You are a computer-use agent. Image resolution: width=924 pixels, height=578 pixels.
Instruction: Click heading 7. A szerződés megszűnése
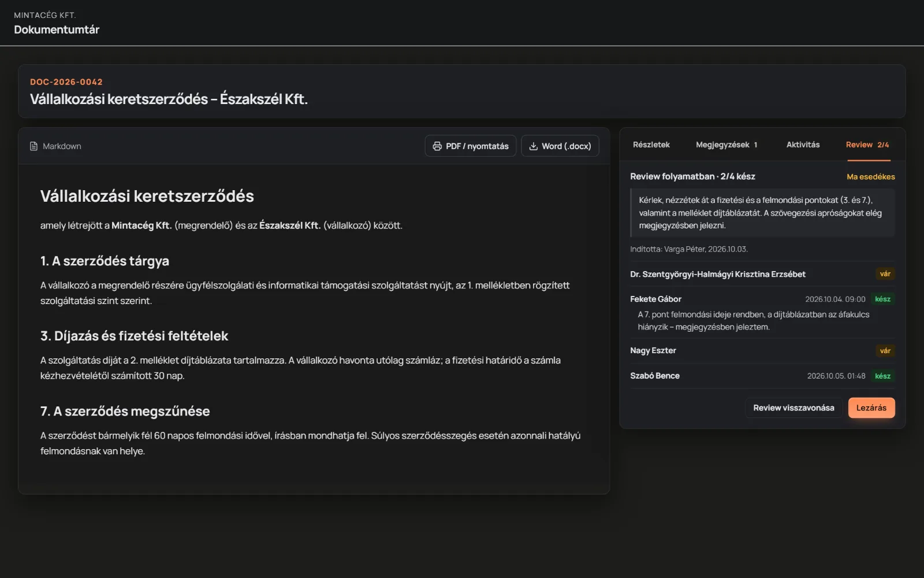125,411
